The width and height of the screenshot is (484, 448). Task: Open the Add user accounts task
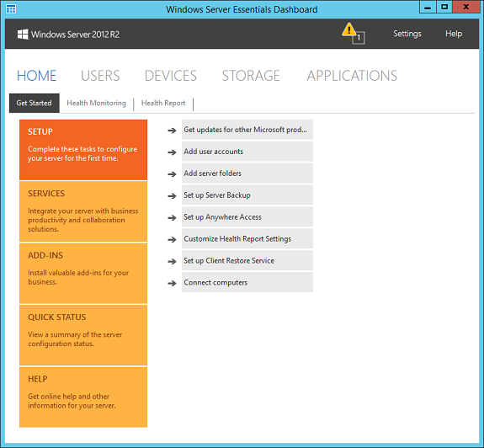247,152
